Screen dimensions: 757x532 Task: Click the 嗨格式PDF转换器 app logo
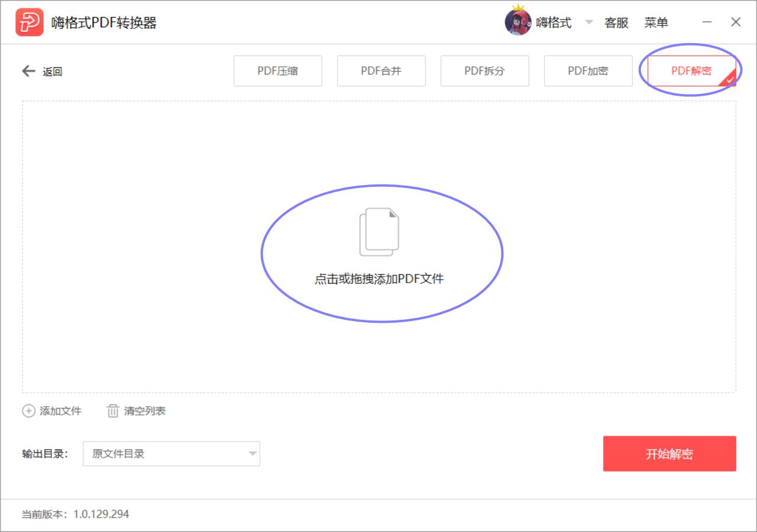tap(30, 22)
